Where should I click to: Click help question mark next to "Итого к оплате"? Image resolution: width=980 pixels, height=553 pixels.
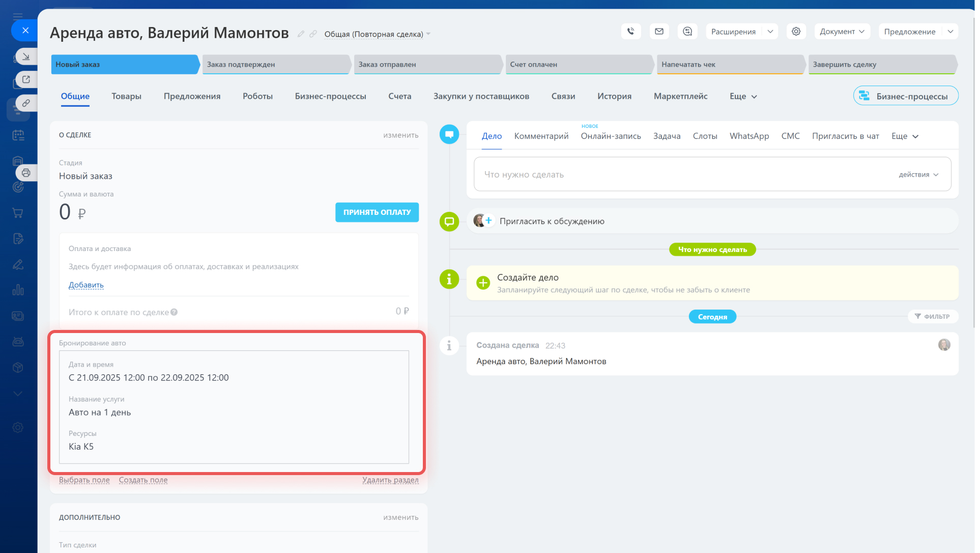174,312
